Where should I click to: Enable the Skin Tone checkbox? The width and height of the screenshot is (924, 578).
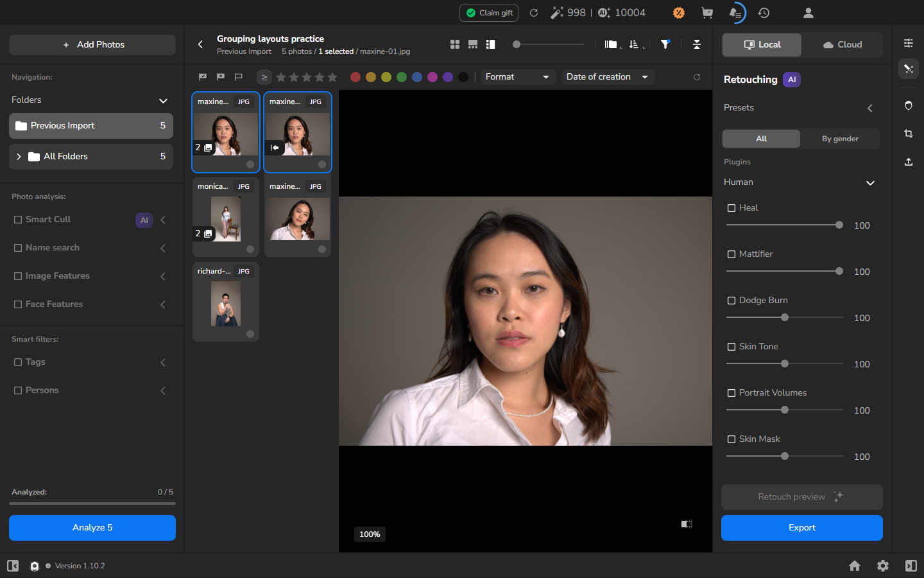732,347
